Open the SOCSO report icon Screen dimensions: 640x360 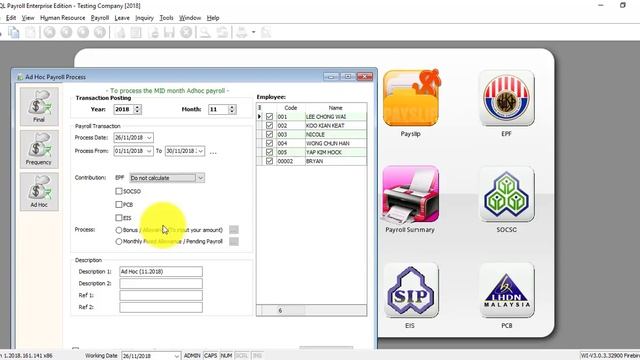click(507, 194)
